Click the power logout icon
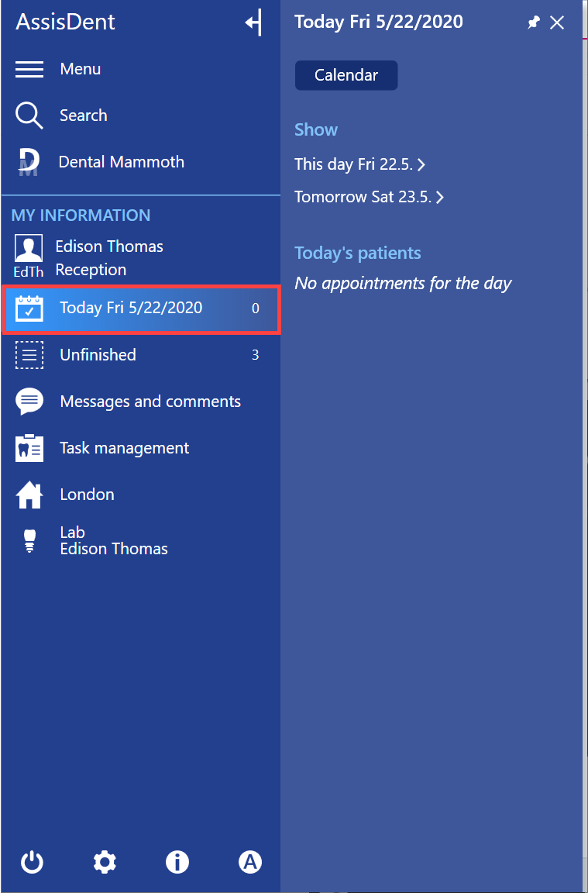Viewport: 588px width, 893px height. 32,862
